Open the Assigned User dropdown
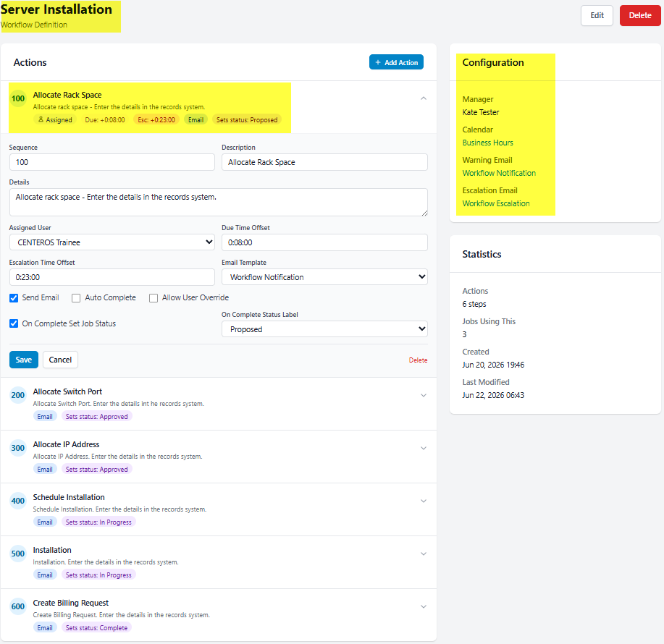The image size is (664, 644). coord(112,242)
